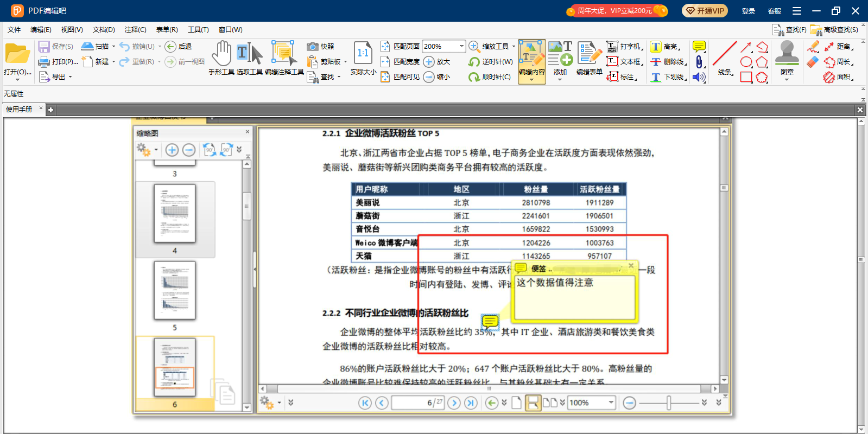Viewport: 868px width, 434px height.
Task: Open the 注释(C) menu
Action: [135, 30]
